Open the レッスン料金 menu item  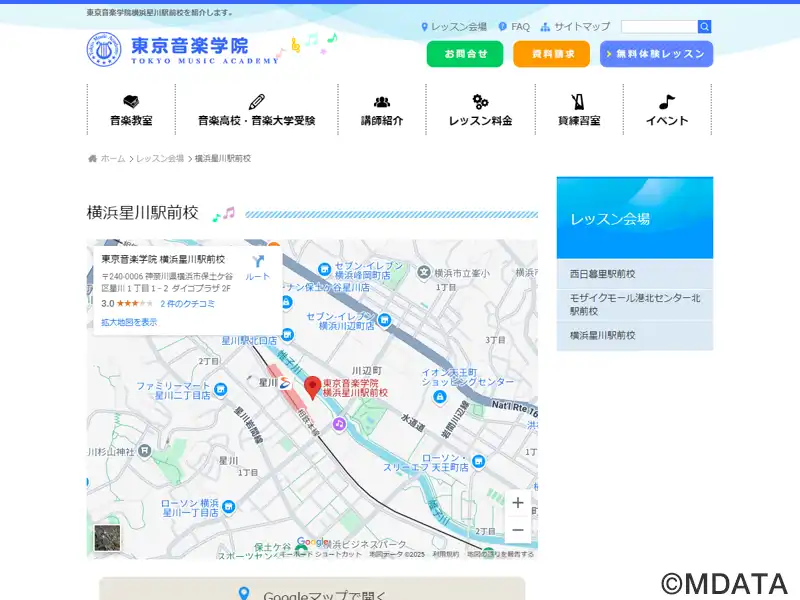pyautogui.click(x=480, y=110)
